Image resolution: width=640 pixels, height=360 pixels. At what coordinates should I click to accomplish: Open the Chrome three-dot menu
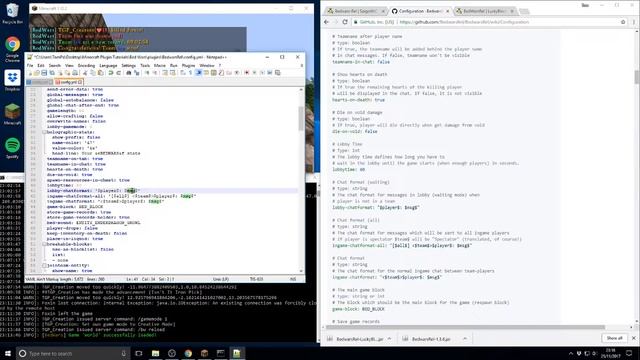pyautogui.click(x=633, y=22)
